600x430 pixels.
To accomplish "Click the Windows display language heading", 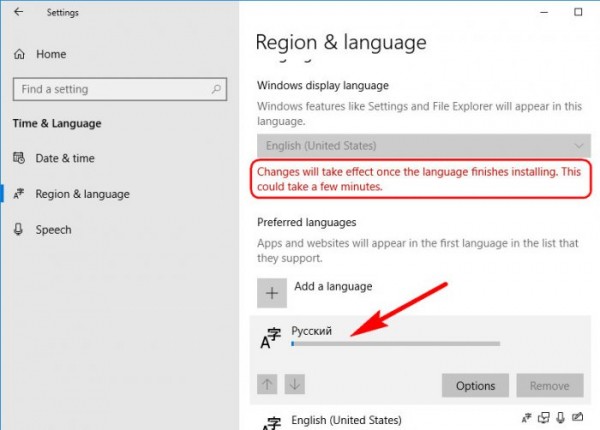I will coord(323,85).
